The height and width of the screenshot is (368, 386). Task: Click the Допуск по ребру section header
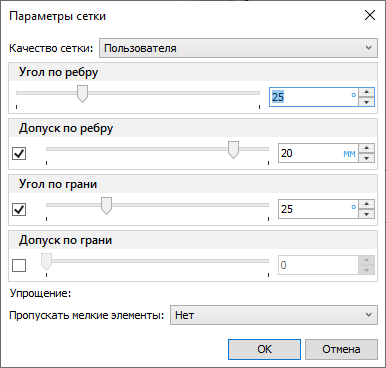(x=193, y=128)
